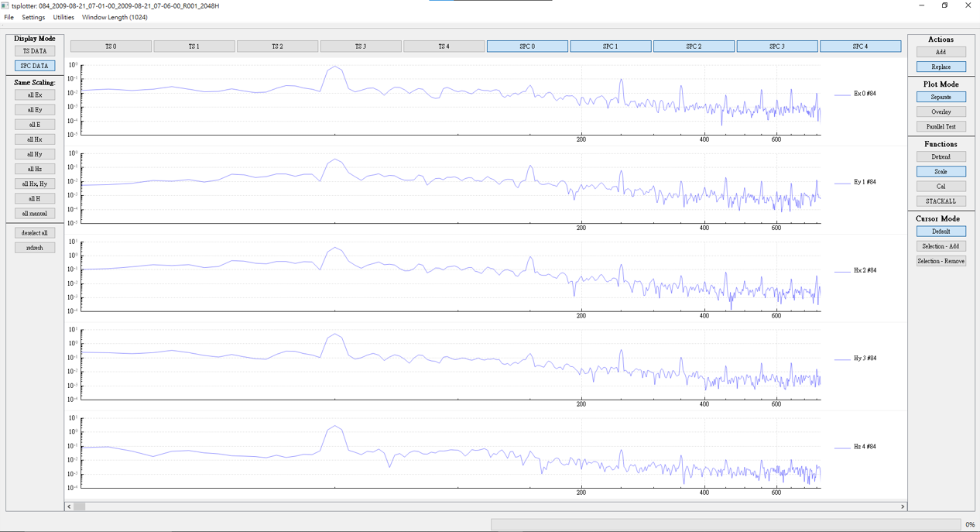Refresh the plots with refresh button
The width and height of the screenshot is (980, 532).
click(x=35, y=248)
